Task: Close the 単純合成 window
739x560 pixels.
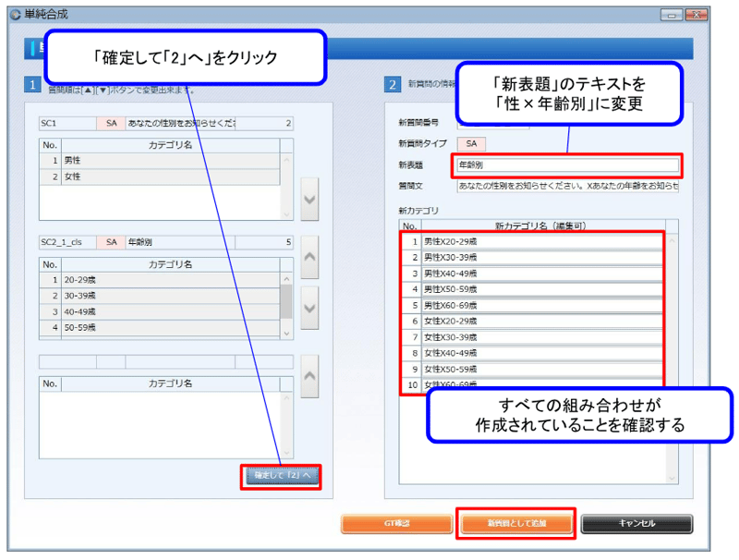Action: tap(698, 15)
